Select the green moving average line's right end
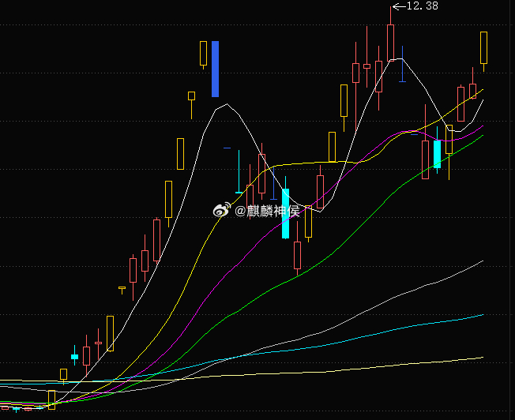Image resolution: width=515 pixels, height=420 pixels. click(483, 135)
